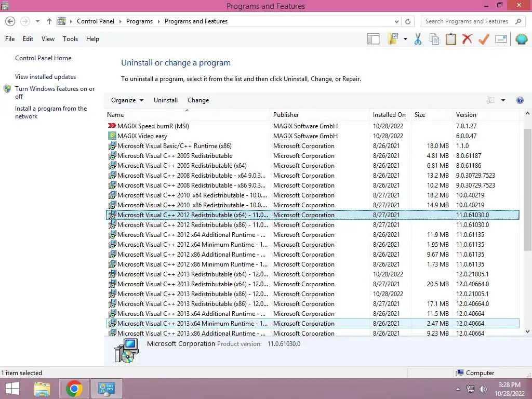The image size is (532, 399).
Task: Click the orange checkmark Properties icon
Action: [x=484, y=38]
